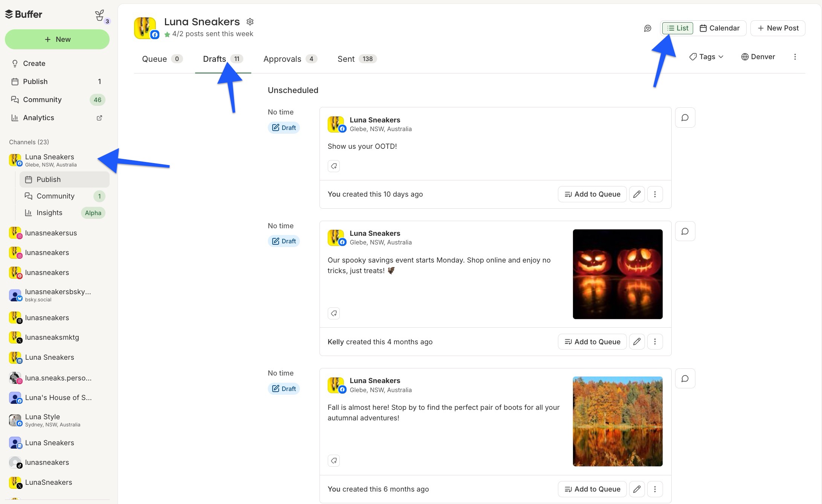The width and height of the screenshot is (822, 504).
Task: Open the page options kebab menu near Denver
Action: [x=795, y=57]
